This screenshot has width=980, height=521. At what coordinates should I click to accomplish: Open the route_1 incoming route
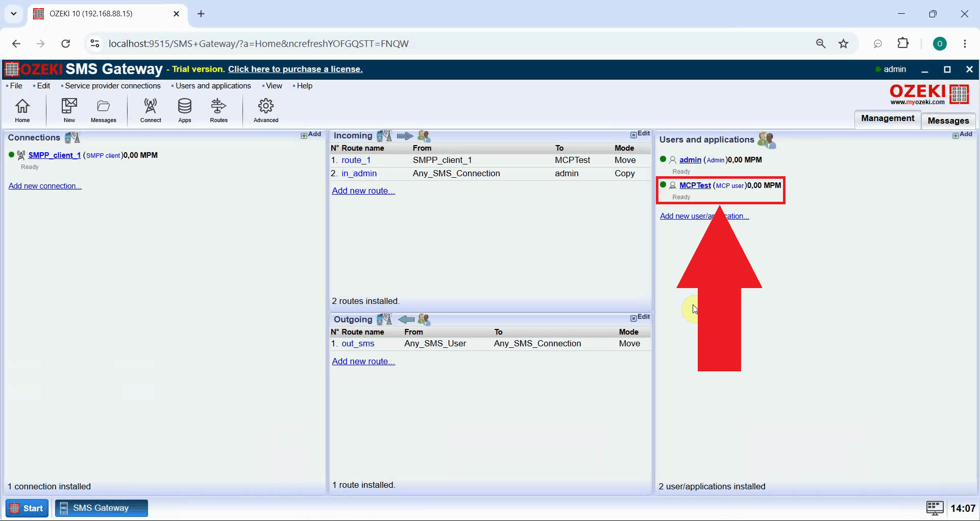356,160
